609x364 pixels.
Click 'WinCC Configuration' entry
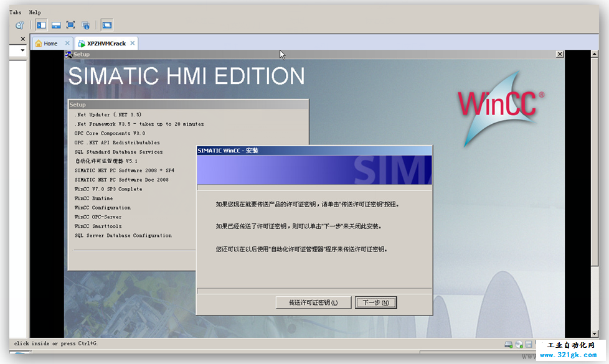(103, 208)
